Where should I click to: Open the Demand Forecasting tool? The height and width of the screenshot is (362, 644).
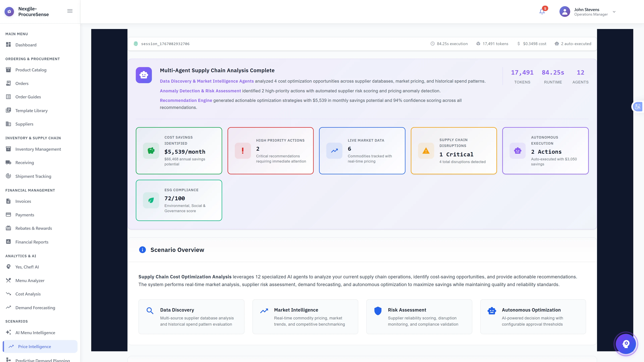(35, 308)
